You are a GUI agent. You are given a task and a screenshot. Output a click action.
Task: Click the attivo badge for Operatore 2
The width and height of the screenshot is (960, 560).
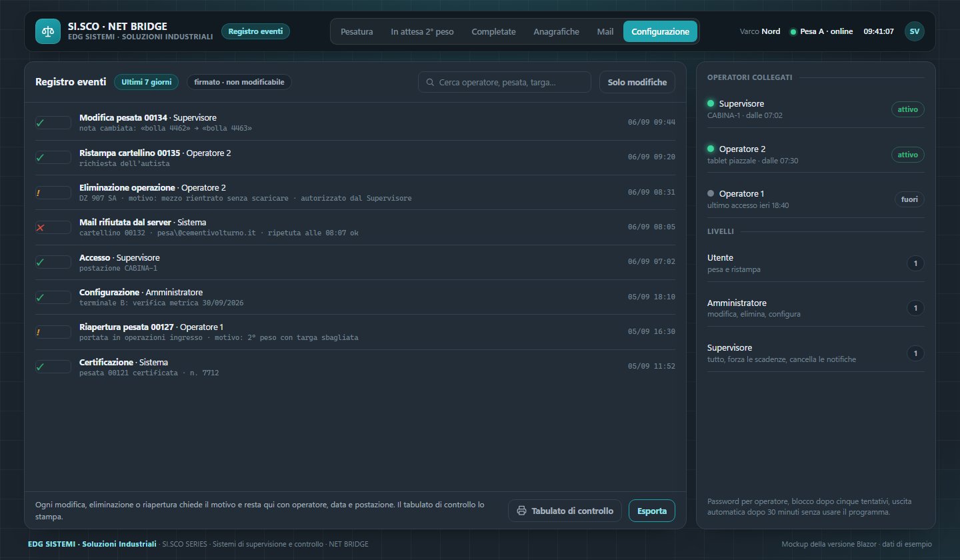[x=908, y=155]
